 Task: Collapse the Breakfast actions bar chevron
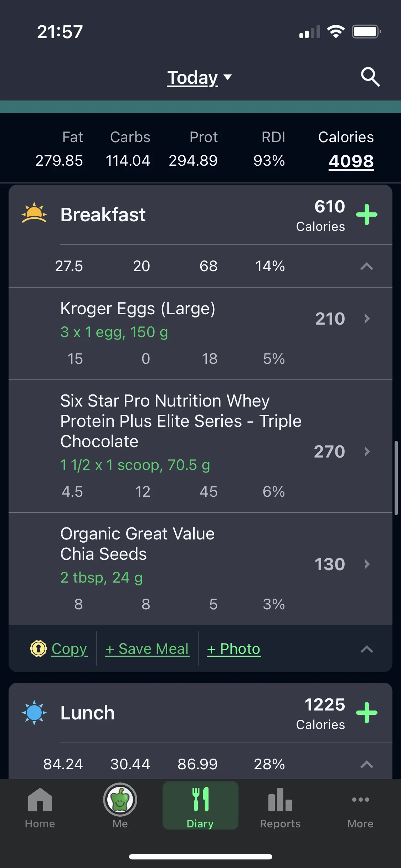coord(367,649)
